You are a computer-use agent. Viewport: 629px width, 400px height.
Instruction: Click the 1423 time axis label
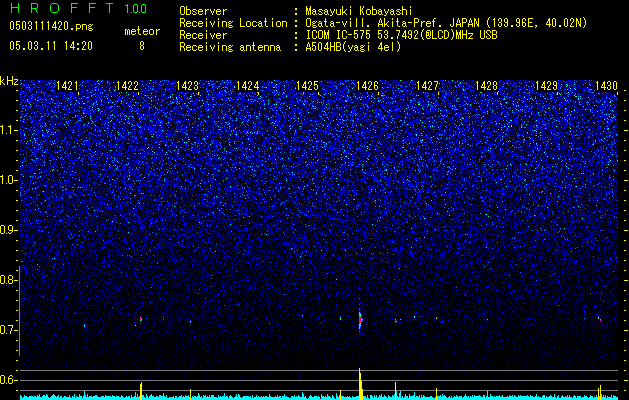point(187,85)
